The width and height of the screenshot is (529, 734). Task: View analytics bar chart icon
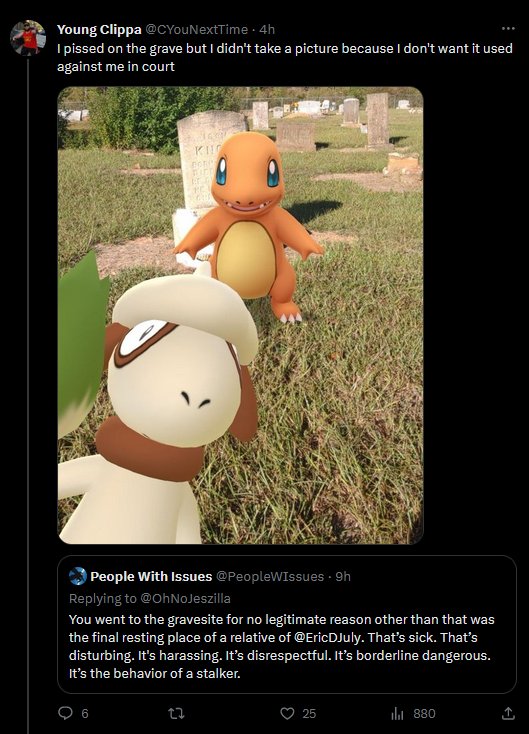coord(397,713)
